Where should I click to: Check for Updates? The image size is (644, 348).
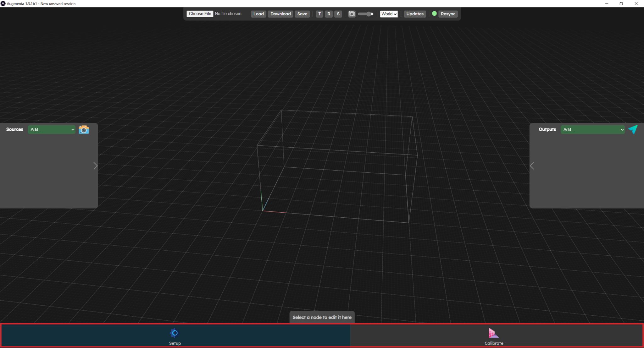(414, 14)
